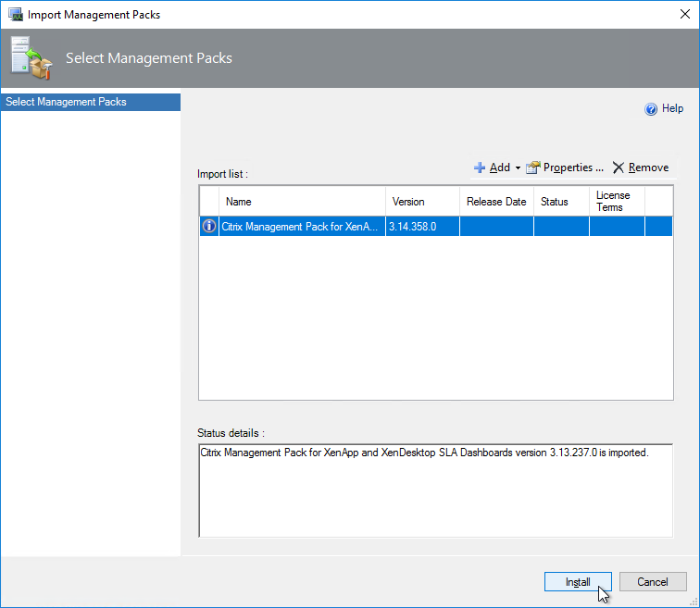Image resolution: width=700 pixels, height=608 pixels.
Task: Click the server and package header icon
Action: pos(31,58)
